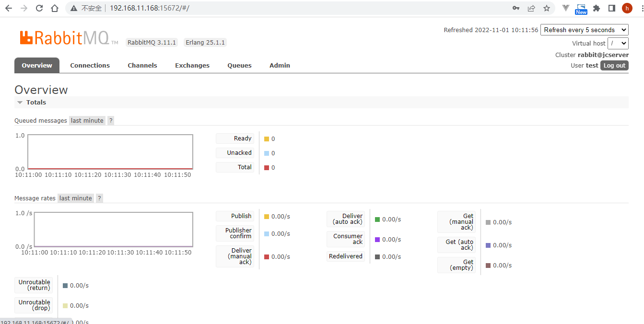Viewport: 644px width, 324px height.
Task: Open the user profile avatar
Action: point(627,8)
